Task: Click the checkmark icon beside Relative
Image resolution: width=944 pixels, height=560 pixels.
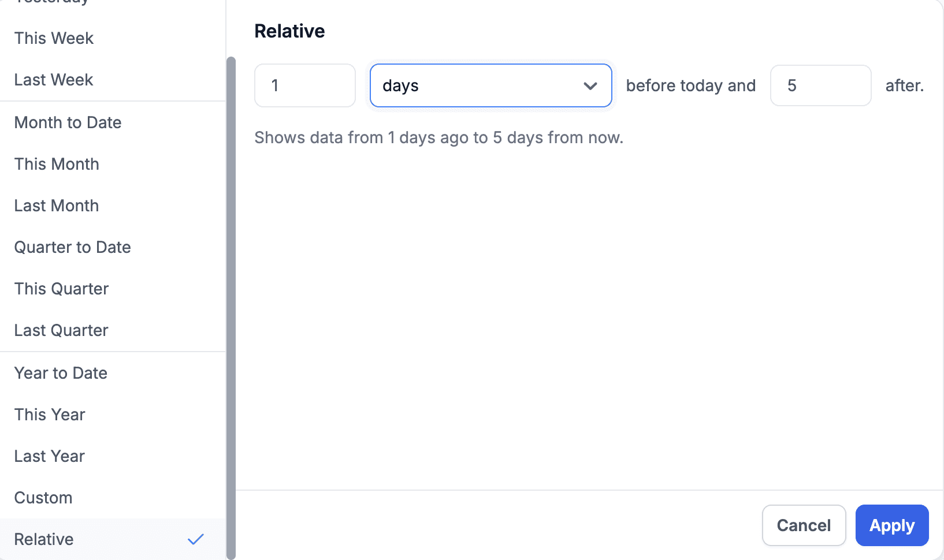Action: pos(196,539)
